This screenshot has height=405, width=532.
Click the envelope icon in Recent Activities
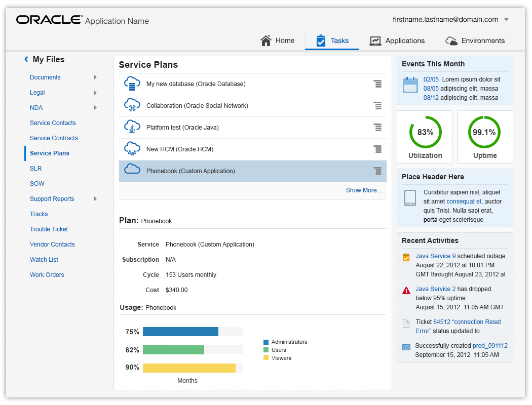tap(406, 347)
